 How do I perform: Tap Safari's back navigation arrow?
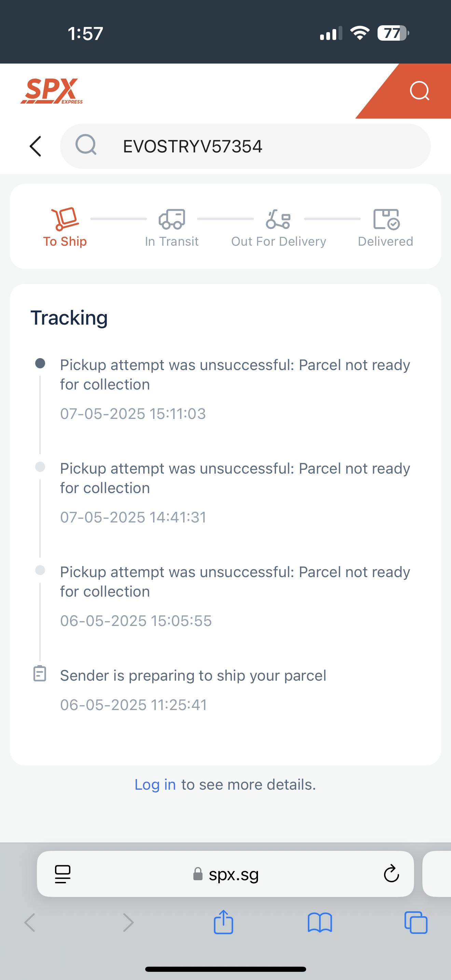(30, 923)
